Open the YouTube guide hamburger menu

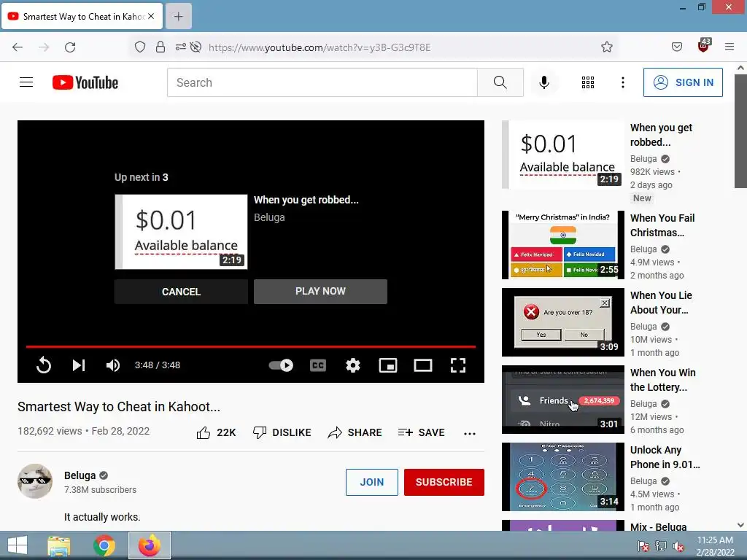pos(26,82)
